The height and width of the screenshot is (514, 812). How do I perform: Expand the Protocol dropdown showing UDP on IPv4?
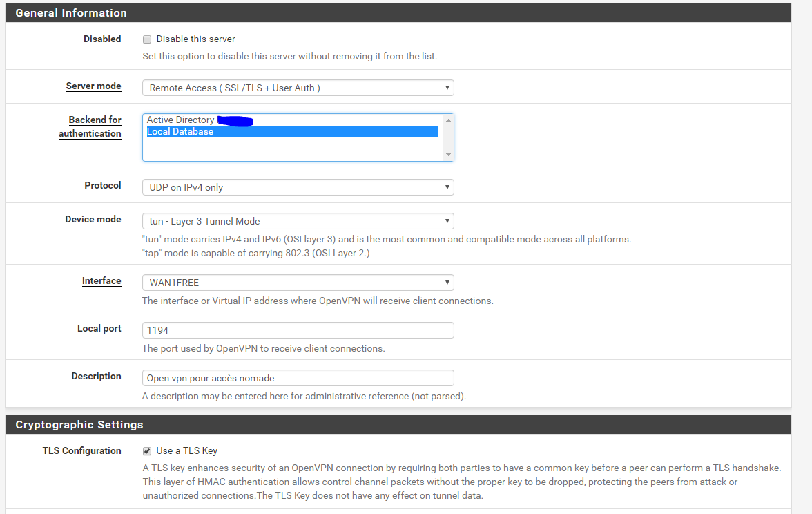[x=298, y=187]
